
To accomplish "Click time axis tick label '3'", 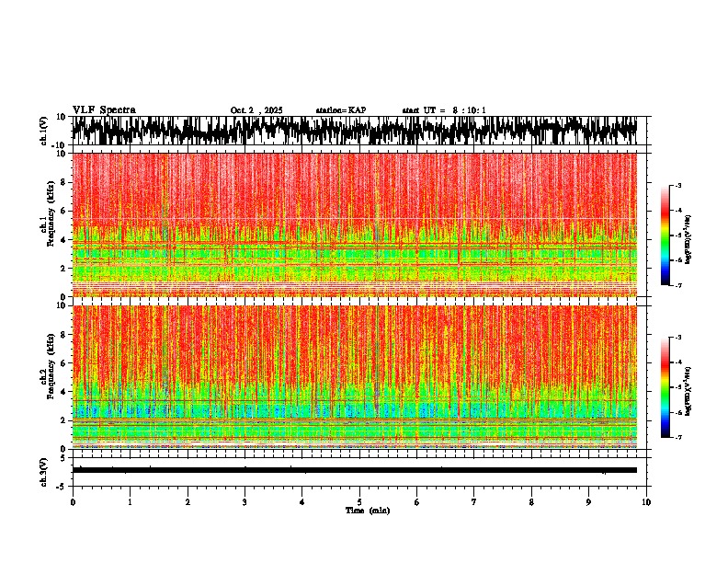I will tap(245, 502).
